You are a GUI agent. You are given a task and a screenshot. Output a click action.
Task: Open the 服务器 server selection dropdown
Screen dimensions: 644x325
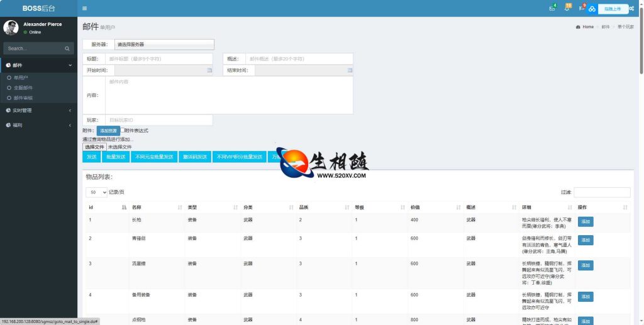coord(164,45)
